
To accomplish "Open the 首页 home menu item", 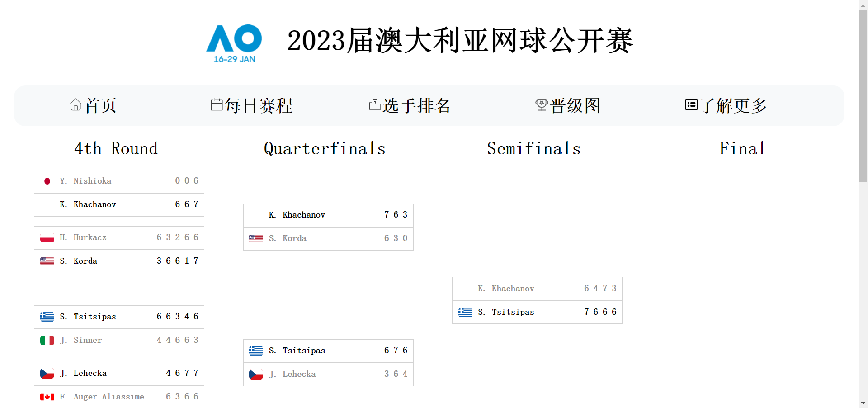I will (100, 106).
